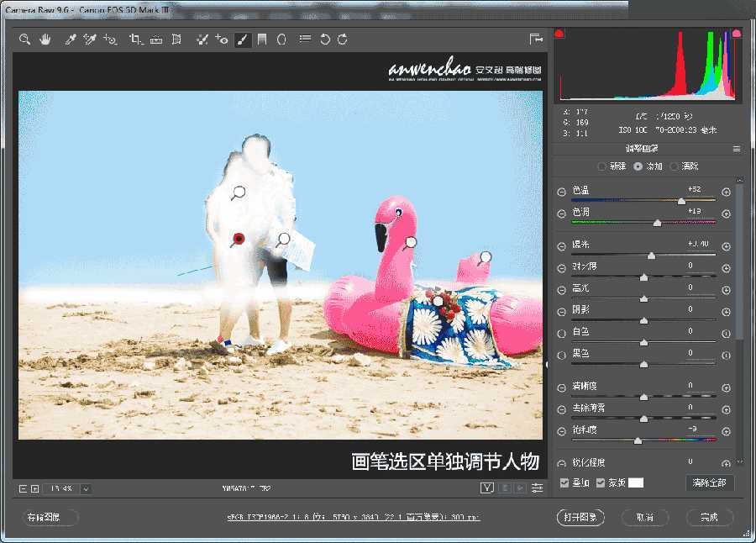Open the zoom level dropdown
The height and width of the screenshot is (543, 756).
tap(84, 488)
